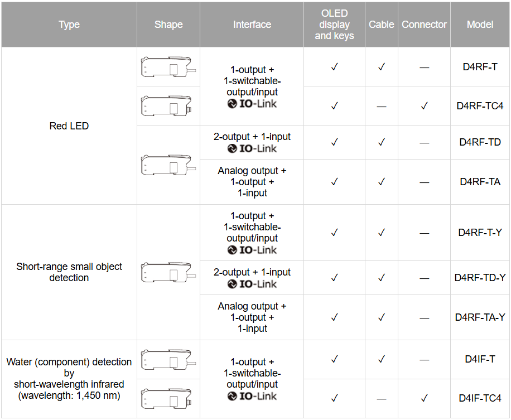Click the IO-Link logo beside the D4IF models
This screenshot has width=511, height=420.
[252, 396]
